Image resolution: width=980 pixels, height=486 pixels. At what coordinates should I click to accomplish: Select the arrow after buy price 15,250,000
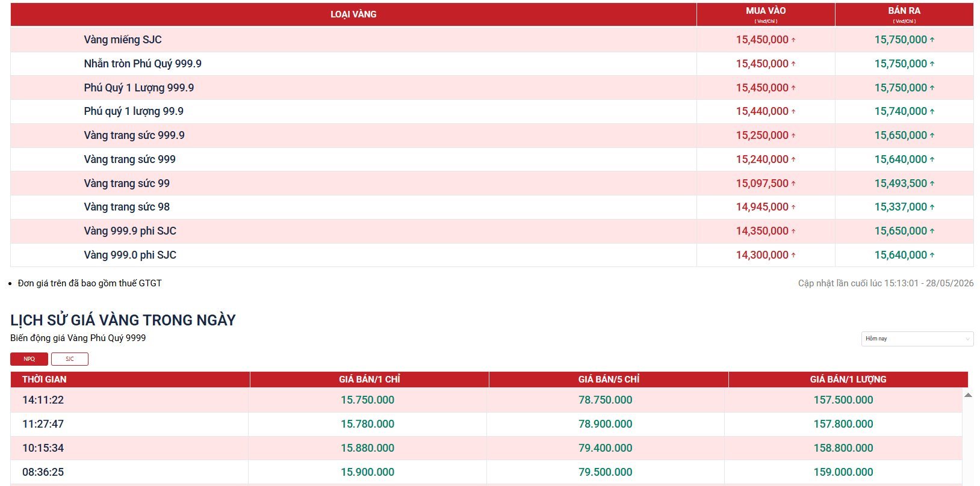[x=793, y=135]
